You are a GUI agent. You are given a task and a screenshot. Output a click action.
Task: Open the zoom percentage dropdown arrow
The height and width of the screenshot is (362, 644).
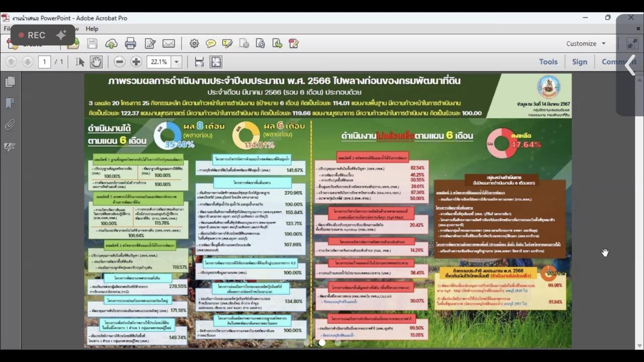click(x=176, y=62)
